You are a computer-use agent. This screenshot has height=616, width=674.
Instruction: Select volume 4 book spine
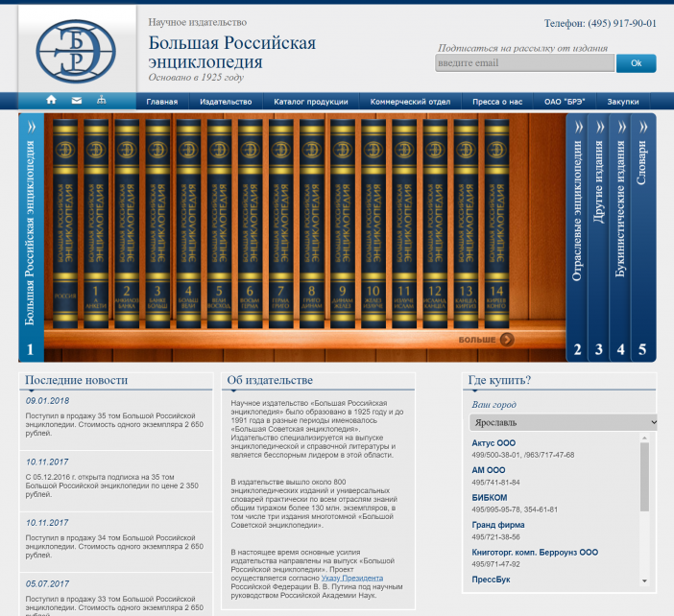point(189,224)
